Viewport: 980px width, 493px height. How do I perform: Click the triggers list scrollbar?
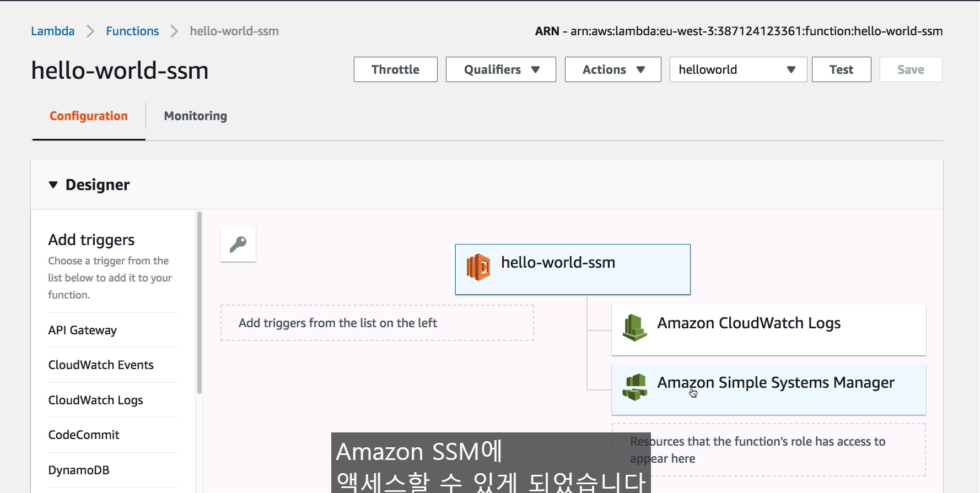pyautogui.click(x=200, y=303)
